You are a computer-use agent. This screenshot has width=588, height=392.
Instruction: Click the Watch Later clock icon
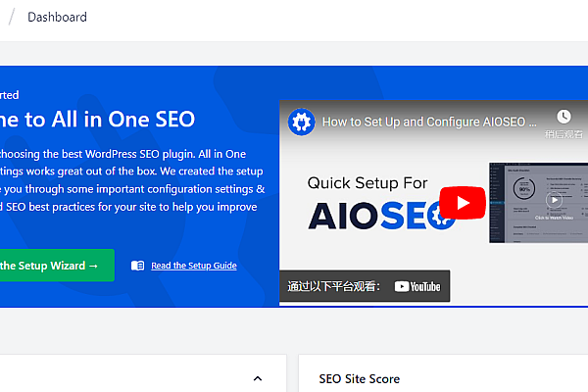[x=563, y=117]
